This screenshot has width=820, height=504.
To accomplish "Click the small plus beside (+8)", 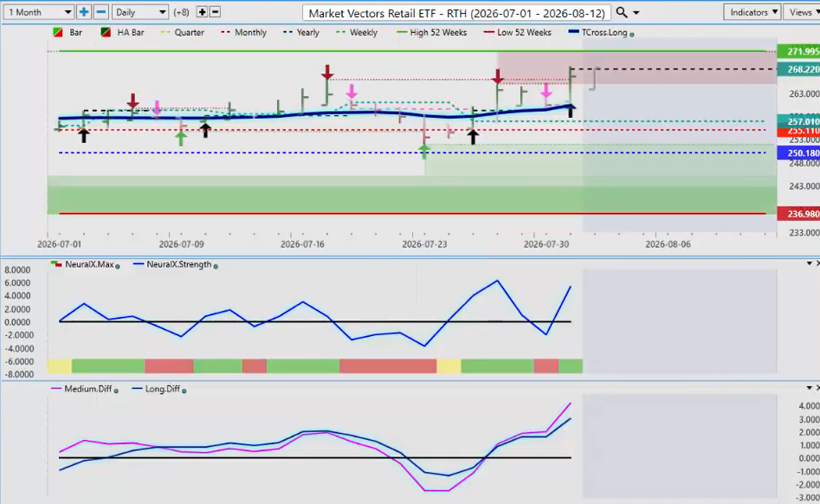I will click(202, 12).
